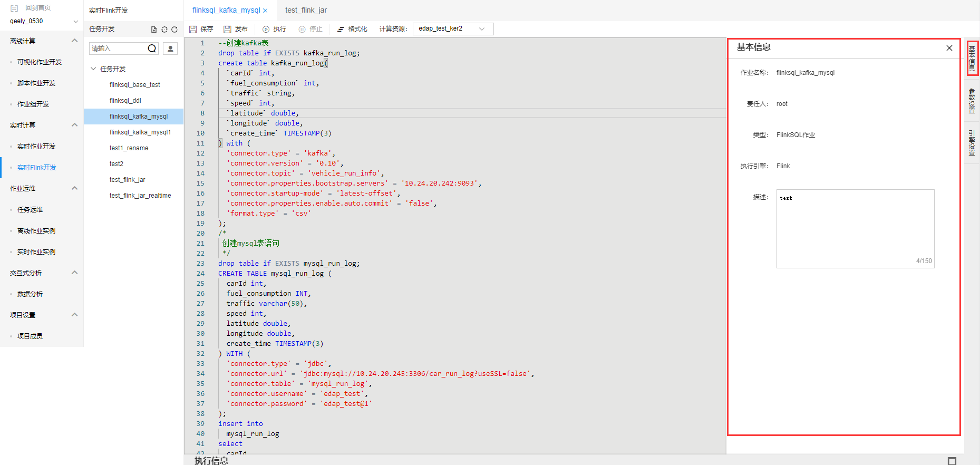Open 任务运维 in sidebar
Image resolution: width=980 pixels, height=465 pixels.
click(x=30, y=210)
